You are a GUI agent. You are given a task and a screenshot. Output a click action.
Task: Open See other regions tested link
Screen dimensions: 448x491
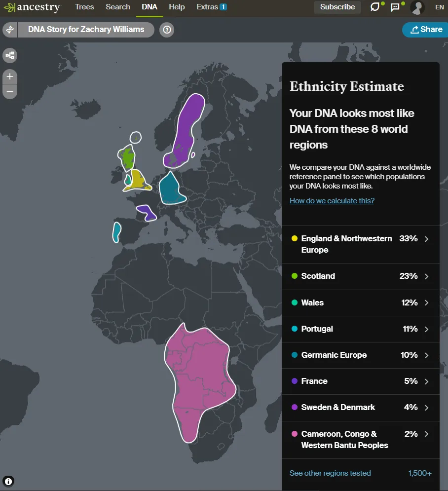tap(330, 473)
